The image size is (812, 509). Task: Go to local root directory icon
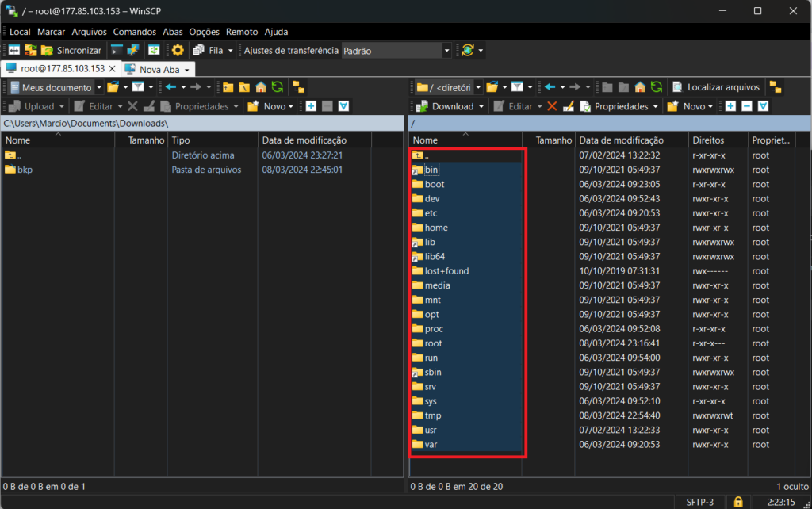(x=244, y=87)
